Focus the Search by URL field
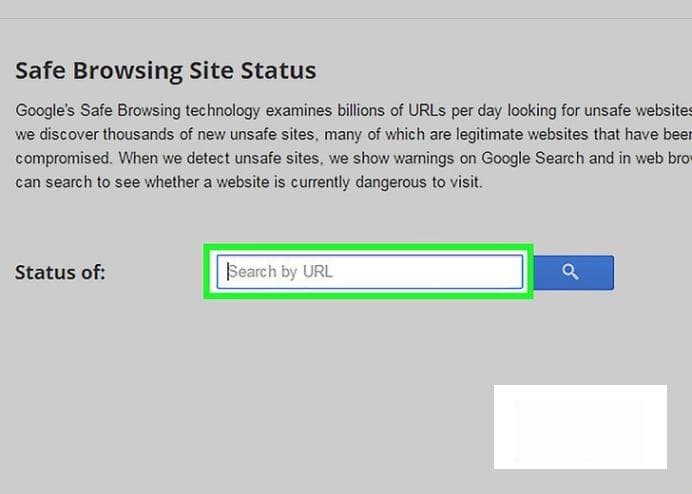The width and height of the screenshot is (692, 494). 370,272
